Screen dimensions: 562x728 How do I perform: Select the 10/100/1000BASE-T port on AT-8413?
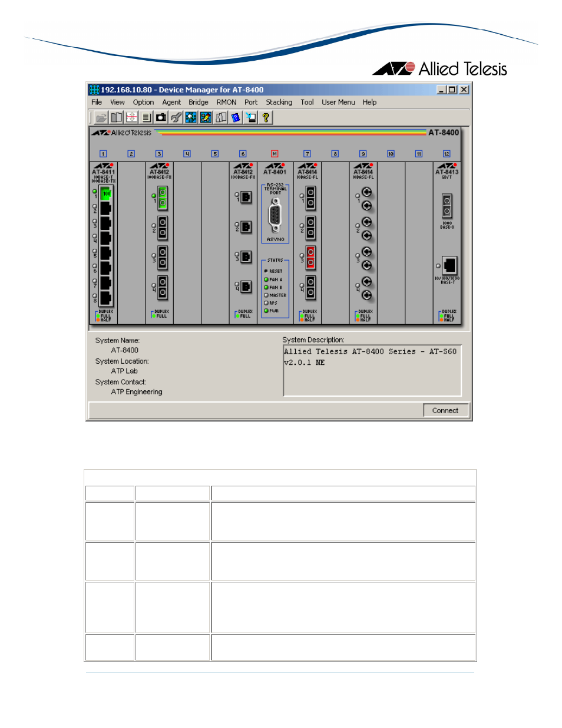[449, 266]
